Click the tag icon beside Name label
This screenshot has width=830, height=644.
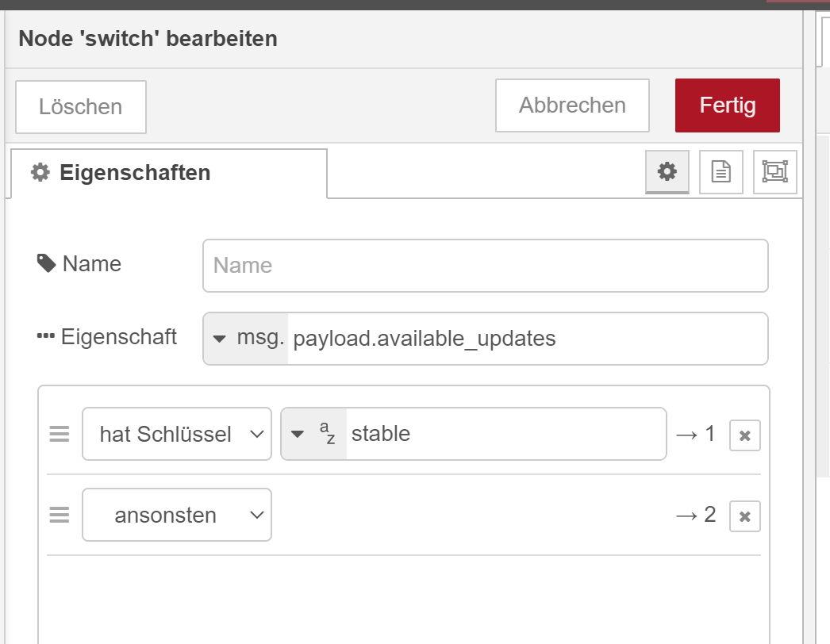click(46, 263)
